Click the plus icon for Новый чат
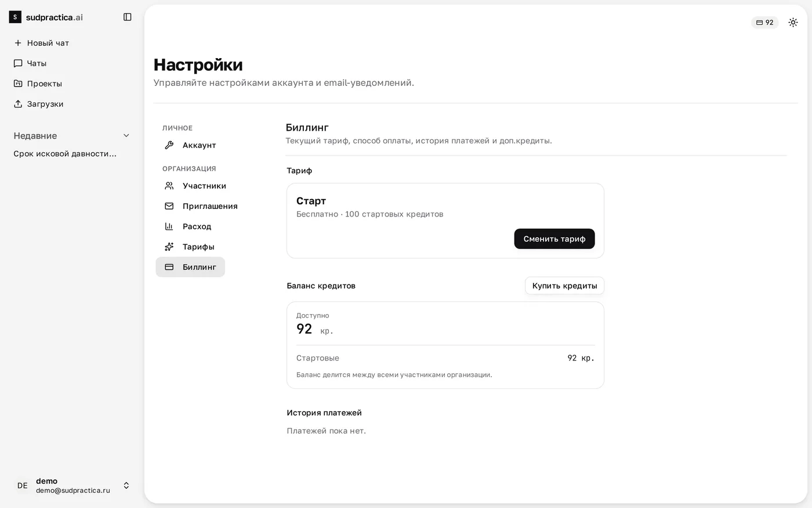The width and height of the screenshot is (812, 508). point(18,43)
